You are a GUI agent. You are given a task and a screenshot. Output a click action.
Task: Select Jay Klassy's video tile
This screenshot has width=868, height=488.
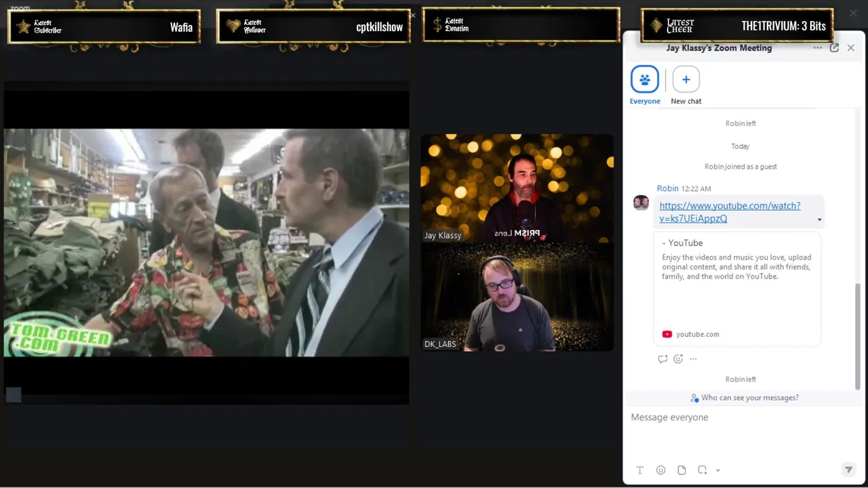pos(517,188)
